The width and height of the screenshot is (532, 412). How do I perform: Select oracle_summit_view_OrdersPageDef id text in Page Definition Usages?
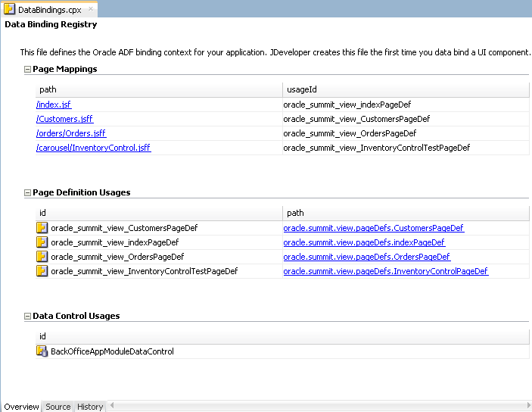[117, 257]
